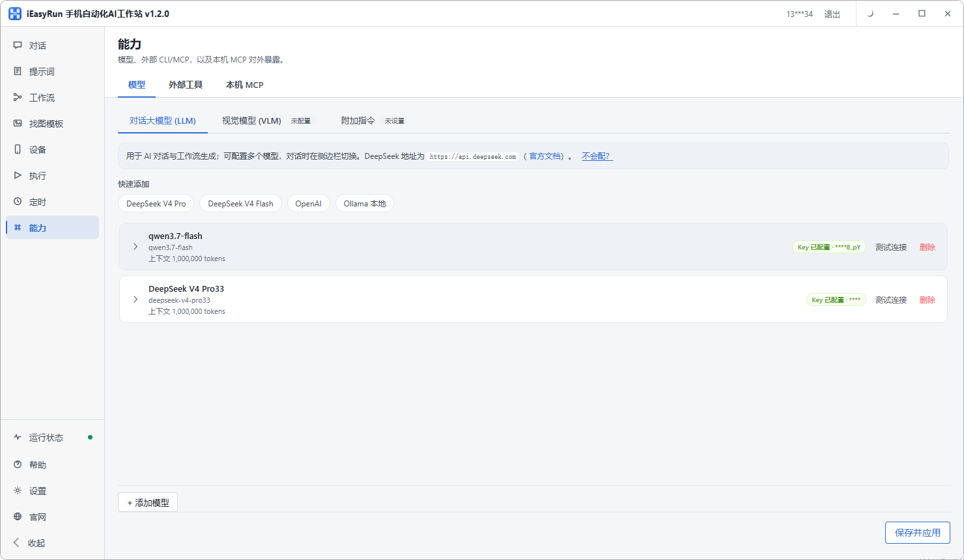This screenshot has width=964, height=560.
Task: Open the 帮助 help icon
Action: (18, 465)
